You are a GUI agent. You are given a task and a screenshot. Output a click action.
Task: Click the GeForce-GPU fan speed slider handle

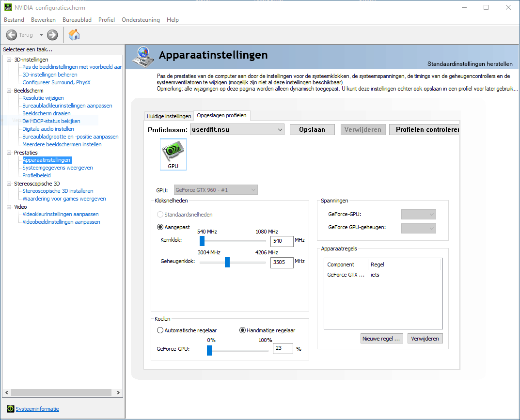(209, 350)
